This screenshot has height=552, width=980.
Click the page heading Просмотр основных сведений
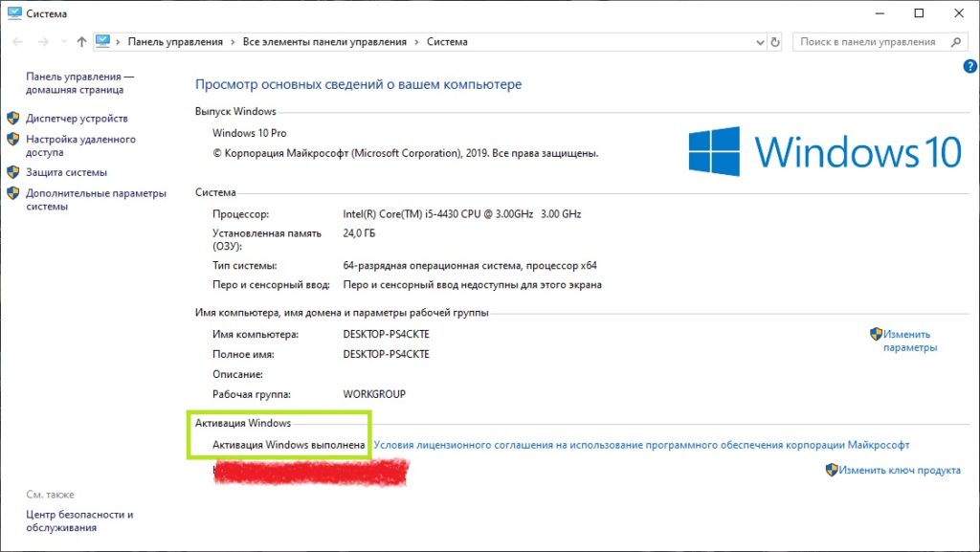[358, 84]
